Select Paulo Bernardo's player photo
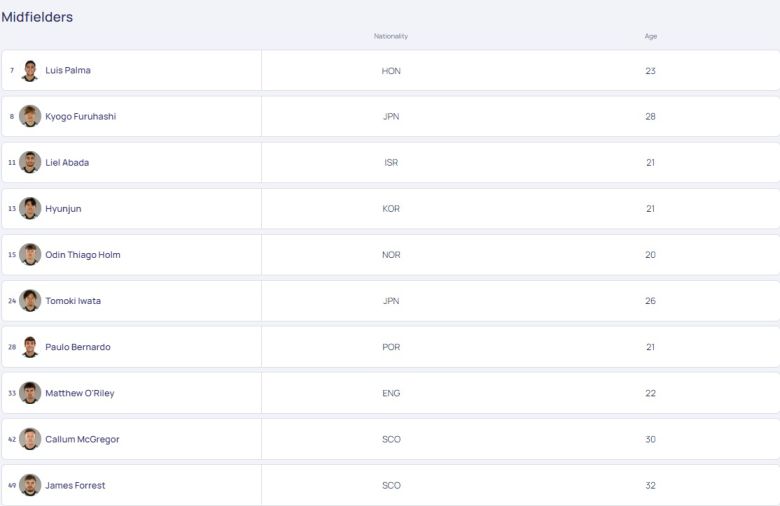This screenshot has width=780, height=506. (30, 347)
